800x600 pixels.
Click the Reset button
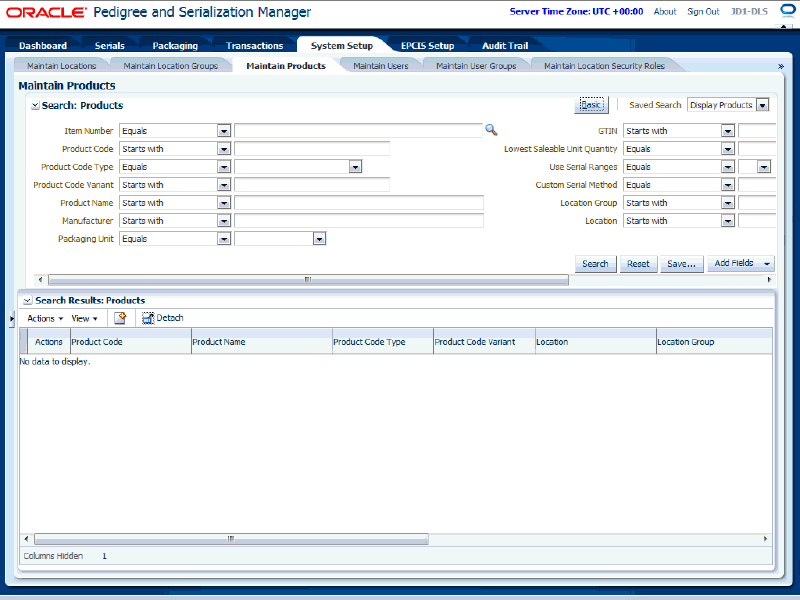(x=638, y=264)
